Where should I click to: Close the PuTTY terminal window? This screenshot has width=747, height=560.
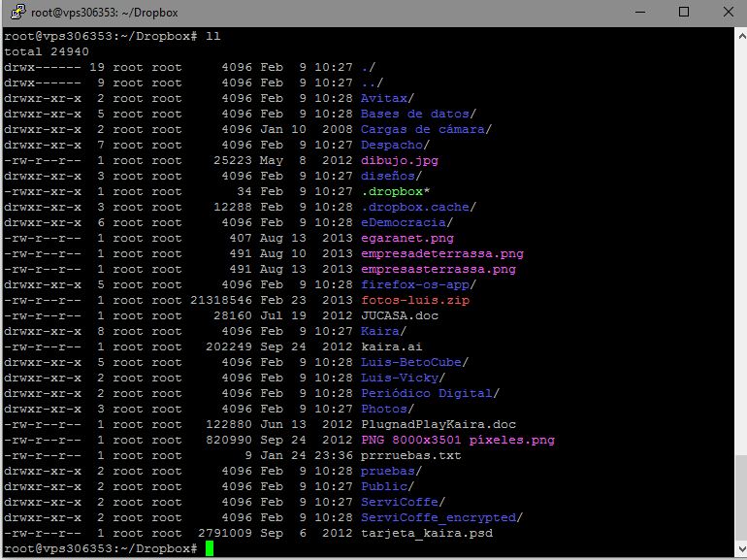click(x=728, y=12)
